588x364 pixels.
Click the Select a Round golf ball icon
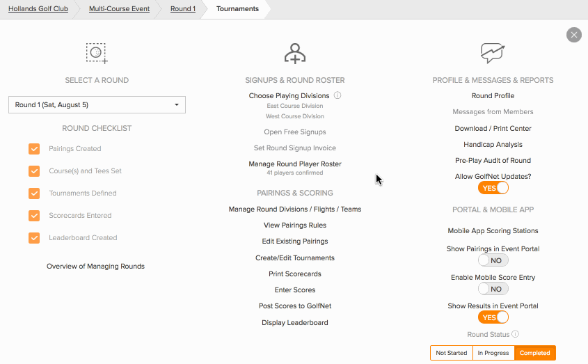pyautogui.click(x=97, y=54)
